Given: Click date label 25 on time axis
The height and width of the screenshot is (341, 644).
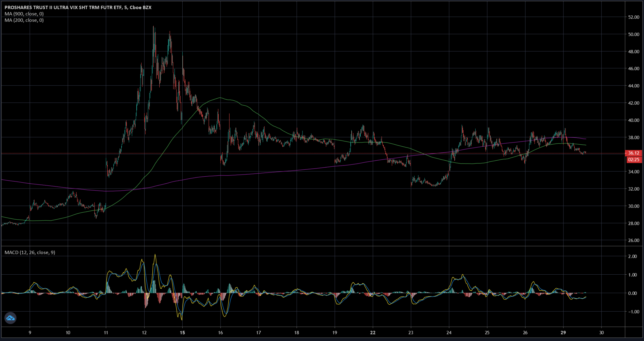Looking at the screenshot, I should [x=487, y=333].
